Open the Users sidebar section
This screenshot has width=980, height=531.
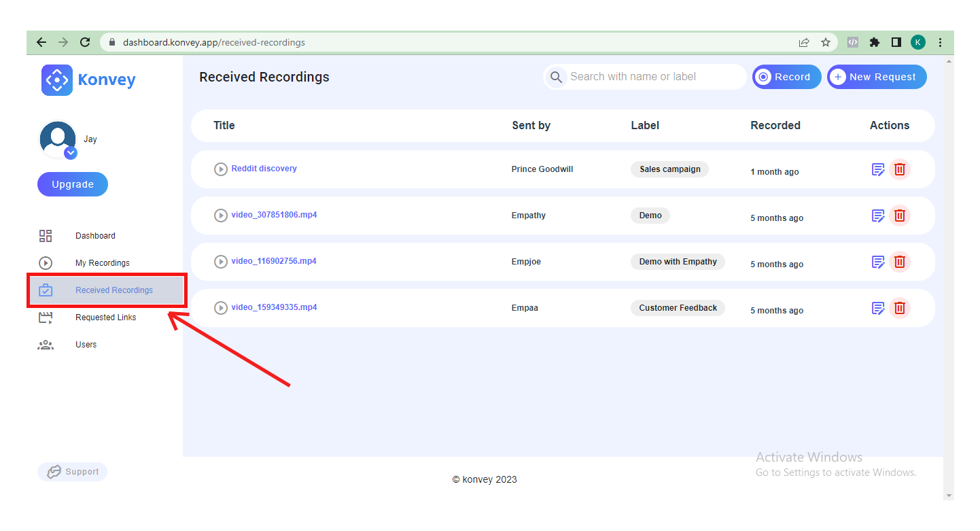coord(86,345)
